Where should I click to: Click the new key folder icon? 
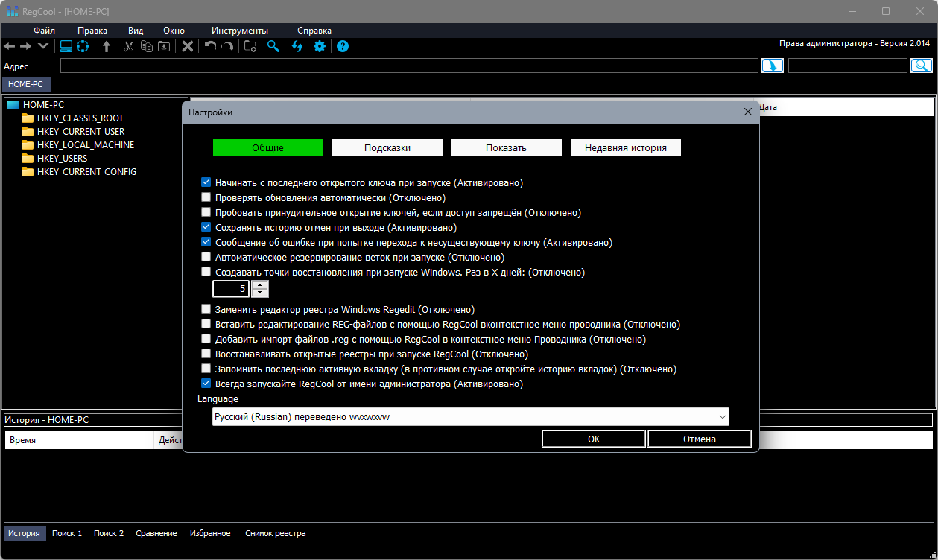point(250,46)
